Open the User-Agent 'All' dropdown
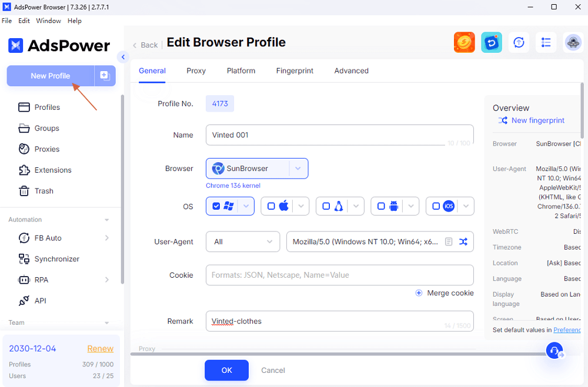The image size is (588, 387). [x=243, y=241]
